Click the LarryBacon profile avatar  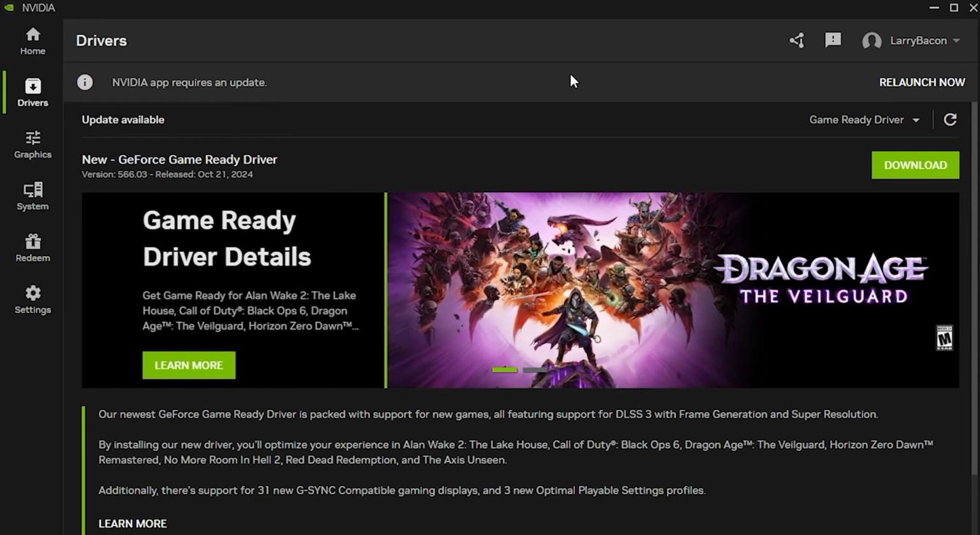click(x=872, y=41)
